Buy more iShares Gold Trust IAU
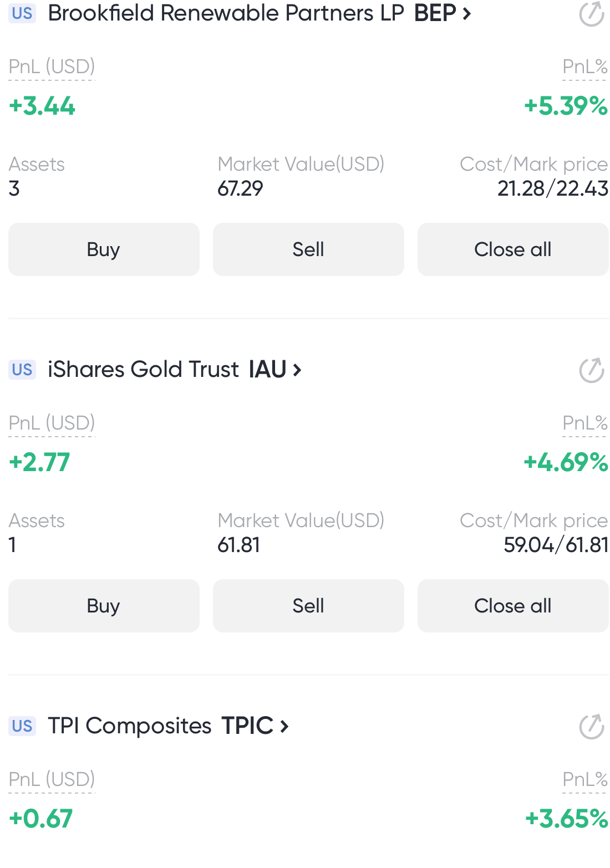610x868 pixels. click(104, 606)
